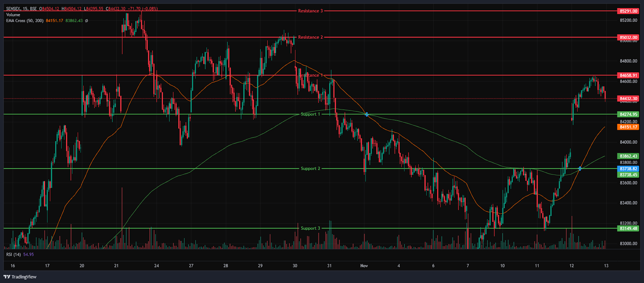The image size is (644, 283).
Task: Select the Support 1 line label
Action: pyautogui.click(x=310, y=114)
